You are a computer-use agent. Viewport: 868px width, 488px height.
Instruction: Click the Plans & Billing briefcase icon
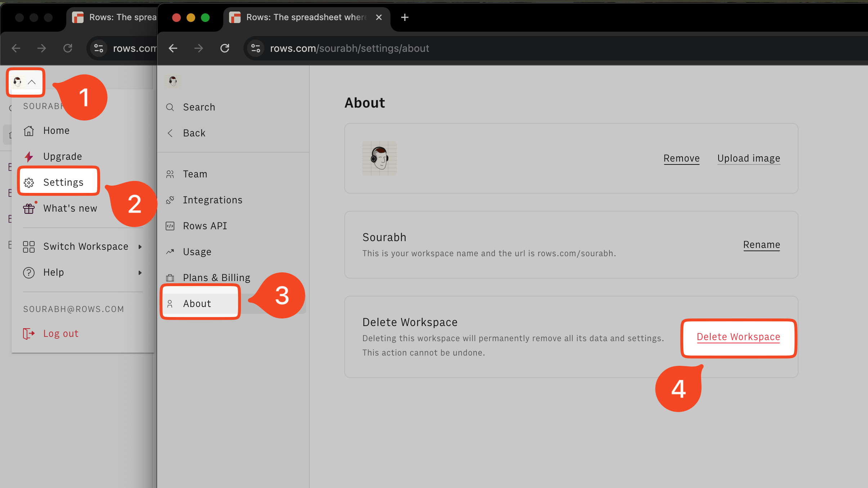[x=170, y=278]
